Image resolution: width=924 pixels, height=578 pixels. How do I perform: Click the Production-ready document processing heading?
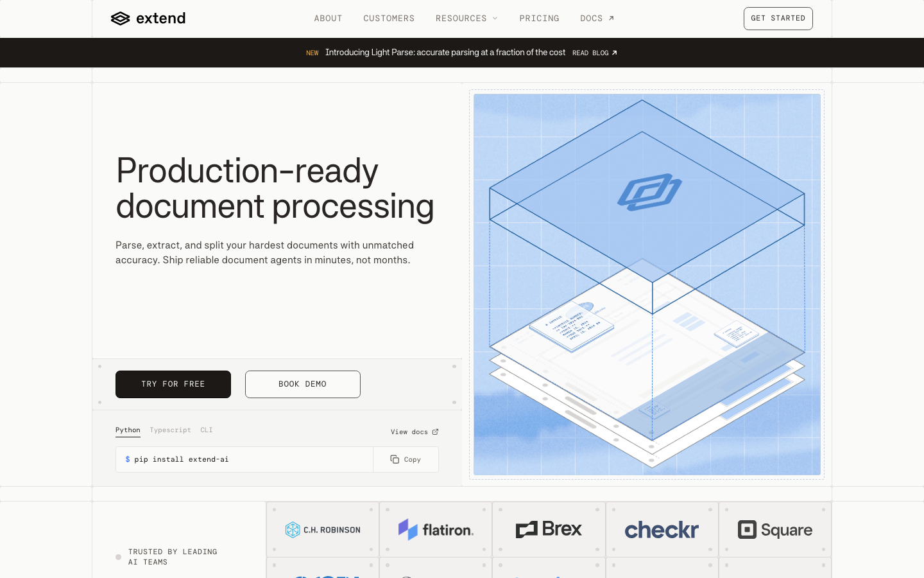[275, 188]
